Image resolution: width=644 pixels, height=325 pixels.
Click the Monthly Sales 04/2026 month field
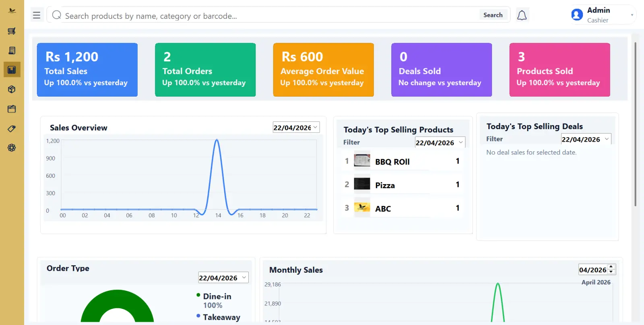coord(593,269)
